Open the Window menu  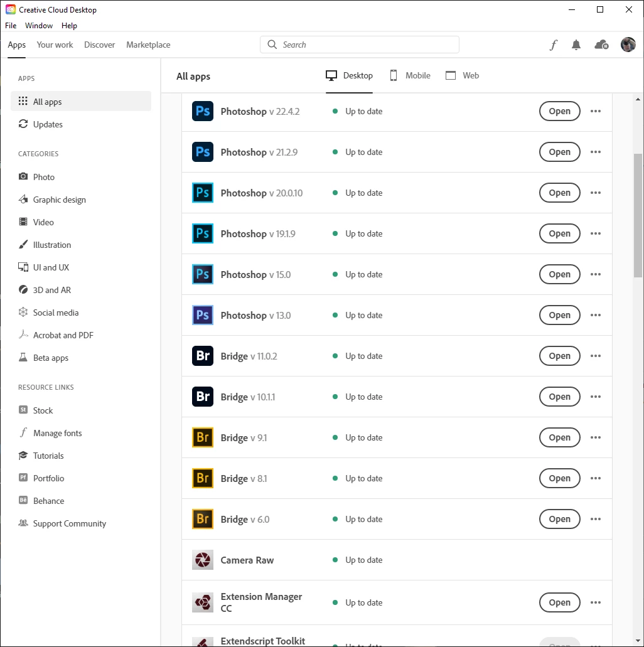point(39,26)
